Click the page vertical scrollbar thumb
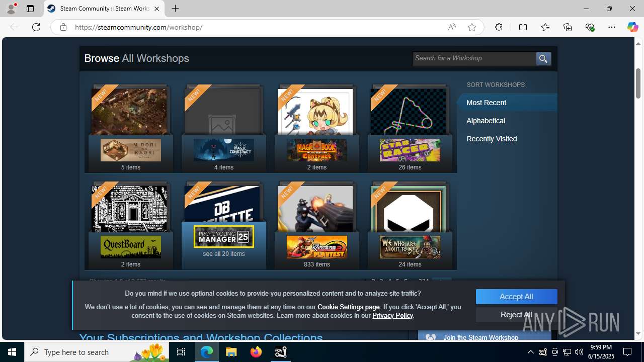Image resolution: width=644 pixels, height=362 pixels. [x=638, y=83]
